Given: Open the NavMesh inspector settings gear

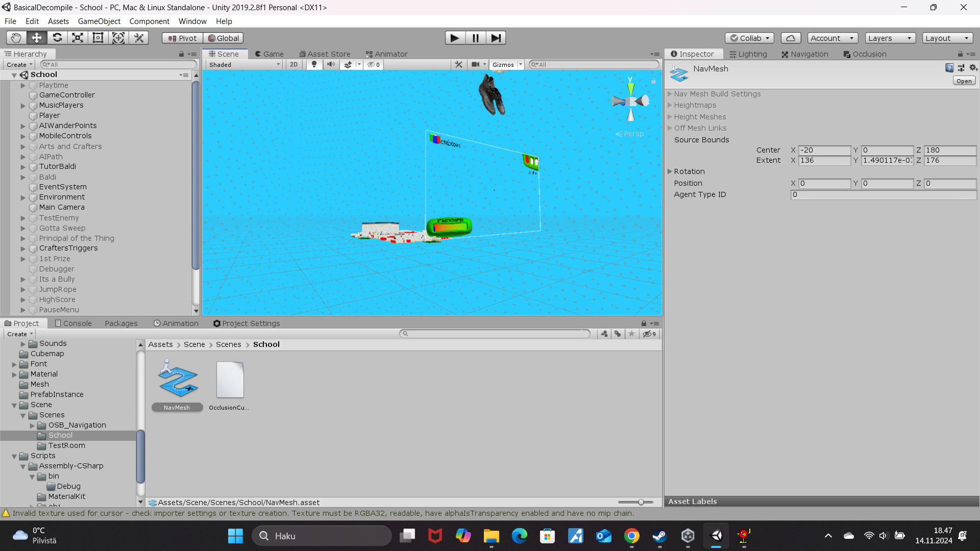Looking at the screenshot, I should tap(973, 67).
